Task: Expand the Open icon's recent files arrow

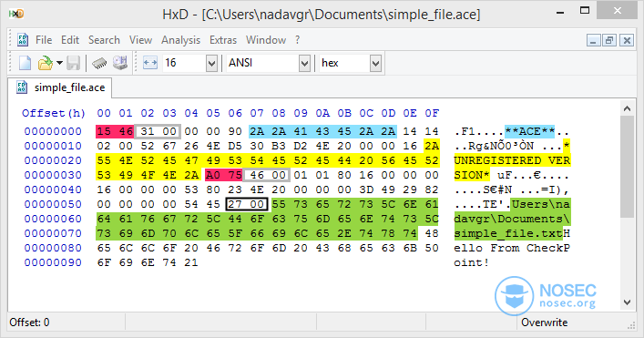Action: tap(59, 63)
